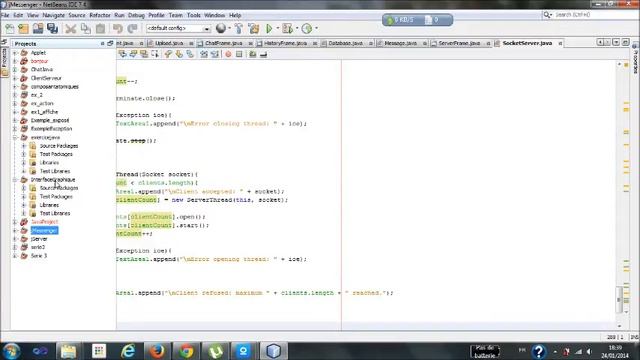640x360 pixels.
Task: Click the vertical editor scrollbar thumb
Action: pos(619,300)
